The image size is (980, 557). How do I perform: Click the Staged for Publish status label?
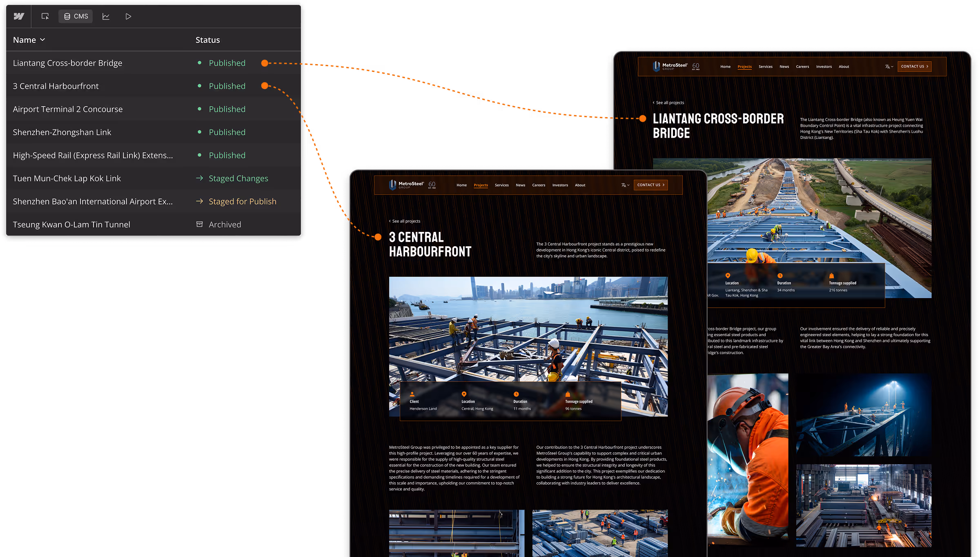(x=243, y=201)
